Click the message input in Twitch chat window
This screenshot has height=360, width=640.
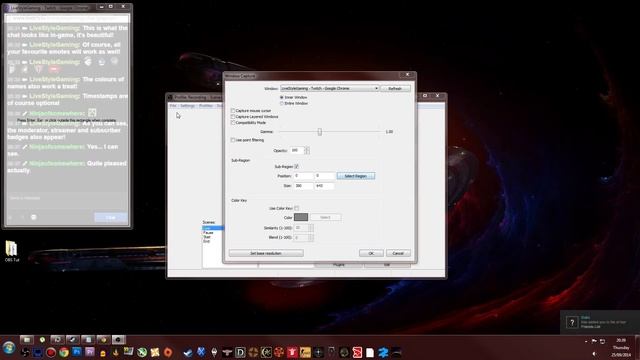(67, 198)
